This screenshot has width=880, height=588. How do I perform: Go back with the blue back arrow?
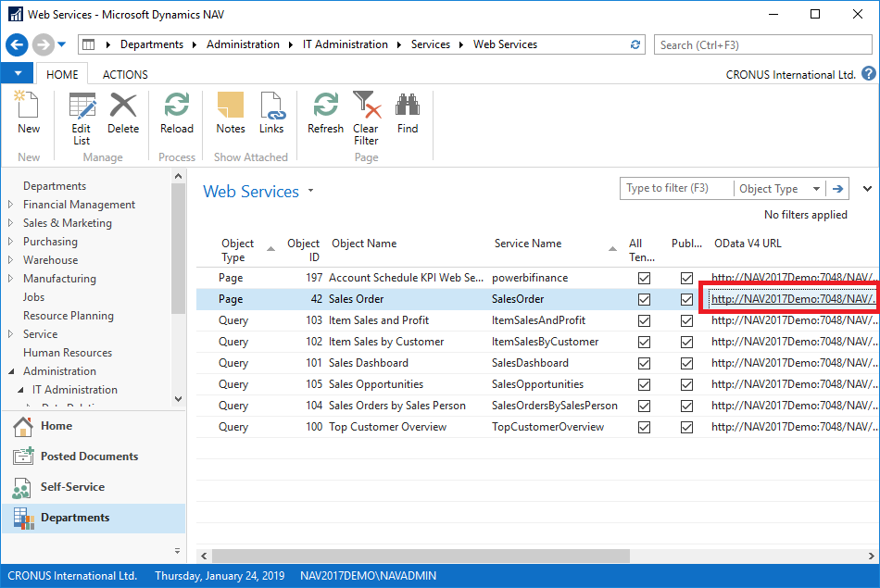click(17, 44)
